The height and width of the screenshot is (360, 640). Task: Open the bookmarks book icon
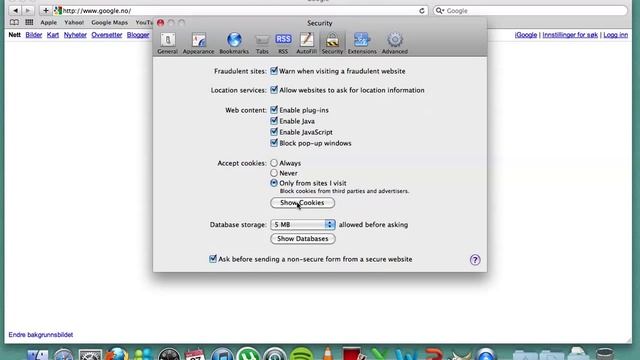coord(14,22)
